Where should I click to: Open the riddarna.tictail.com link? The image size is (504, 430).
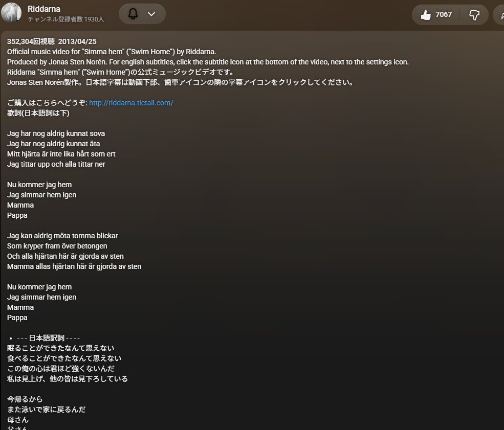click(131, 103)
